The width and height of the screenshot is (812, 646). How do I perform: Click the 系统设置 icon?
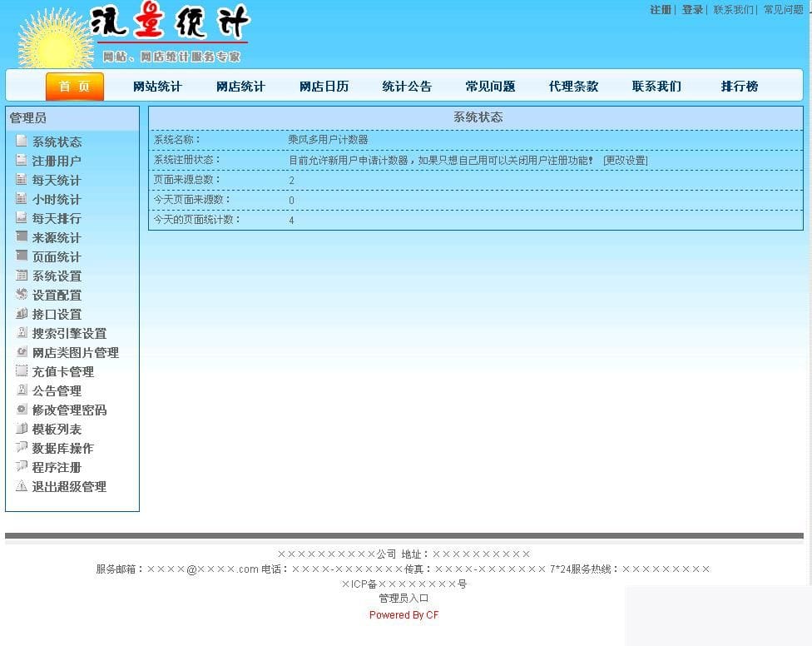[22, 276]
